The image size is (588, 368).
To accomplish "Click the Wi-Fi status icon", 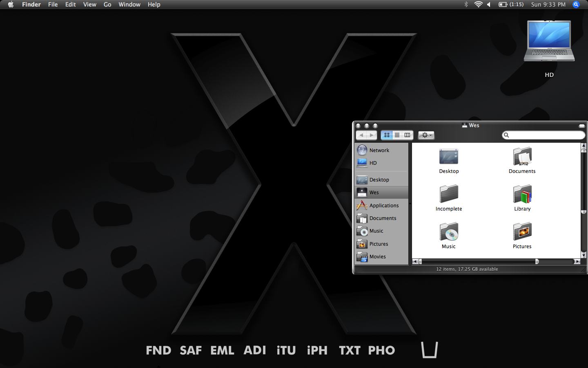I will click(478, 4).
